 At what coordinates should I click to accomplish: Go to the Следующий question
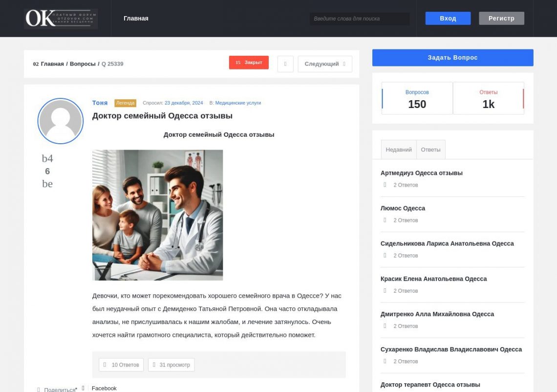(x=325, y=64)
